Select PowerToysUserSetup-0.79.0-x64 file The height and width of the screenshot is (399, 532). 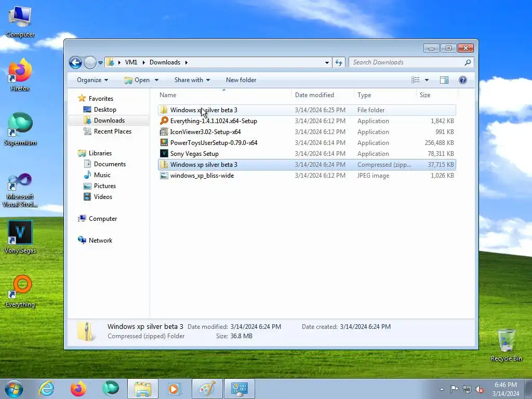click(x=307, y=143)
